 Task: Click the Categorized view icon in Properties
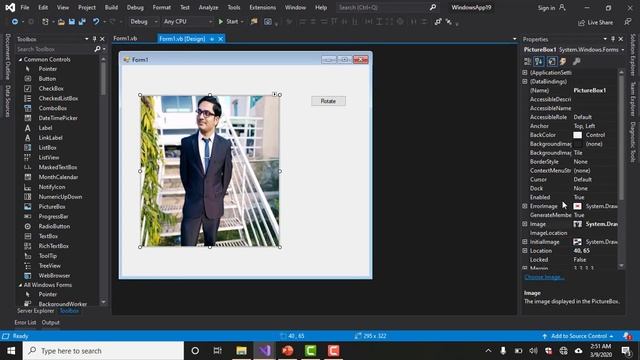click(527, 62)
